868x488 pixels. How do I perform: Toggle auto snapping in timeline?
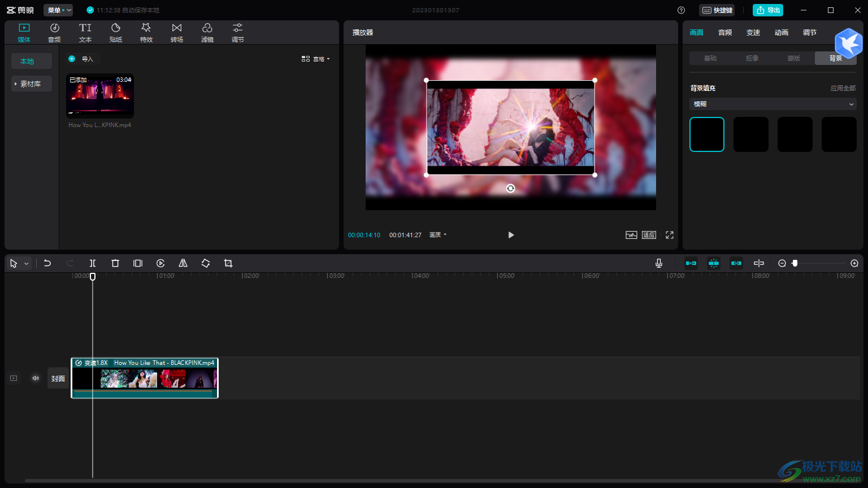coord(714,263)
